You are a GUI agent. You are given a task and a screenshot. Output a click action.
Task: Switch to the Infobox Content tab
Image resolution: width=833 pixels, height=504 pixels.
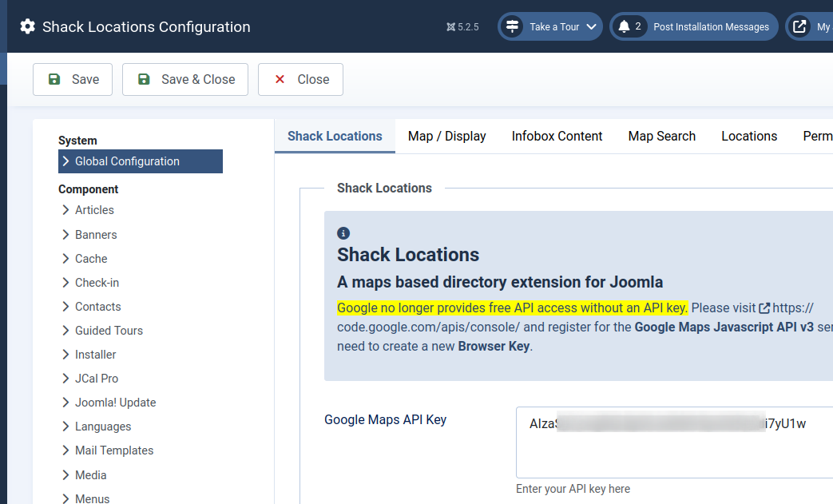point(557,137)
